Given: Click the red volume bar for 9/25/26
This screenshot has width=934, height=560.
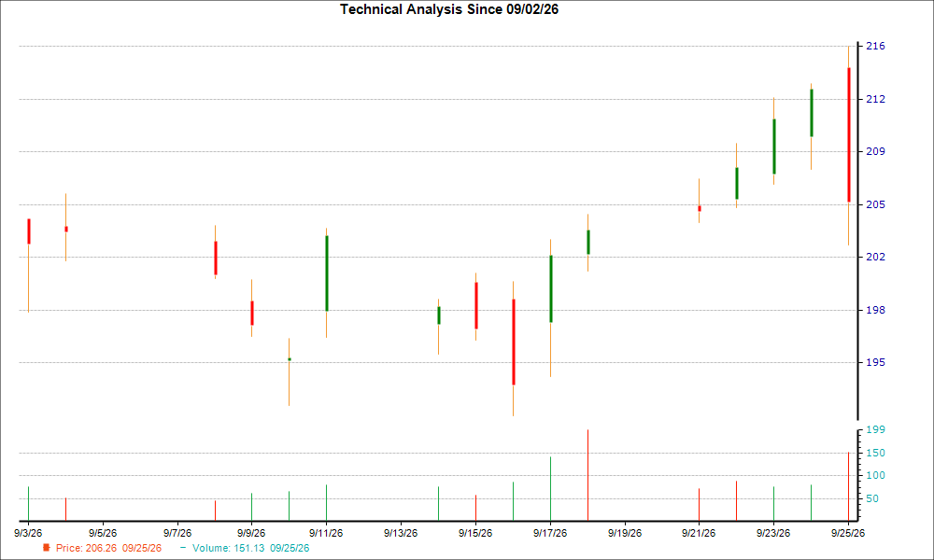Looking at the screenshot, I should pos(848,486).
